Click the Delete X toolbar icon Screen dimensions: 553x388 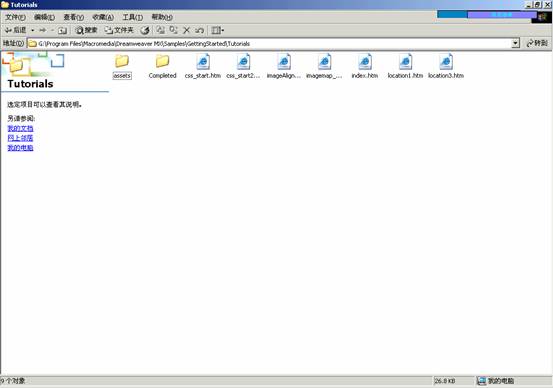click(x=187, y=30)
